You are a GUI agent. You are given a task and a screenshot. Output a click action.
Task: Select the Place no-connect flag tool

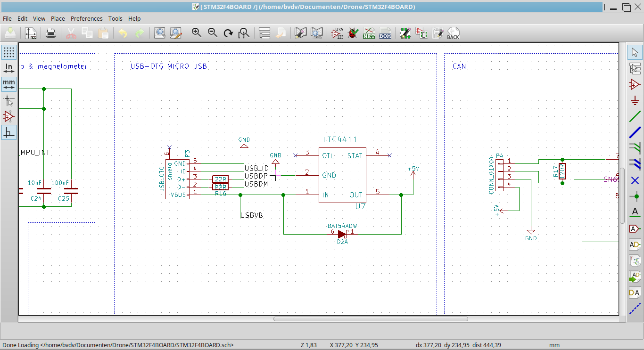(635, 180)
